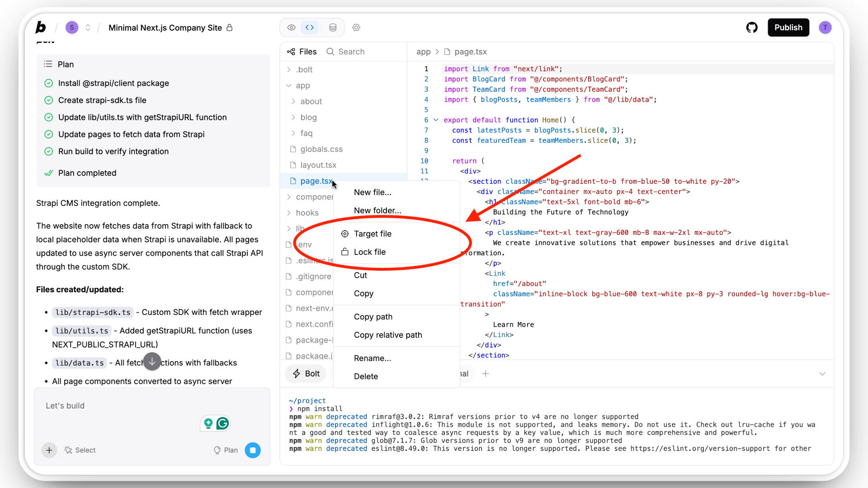Click lib/utils.ts code chip
868x488 pixels.
click(x=82, y=331)
